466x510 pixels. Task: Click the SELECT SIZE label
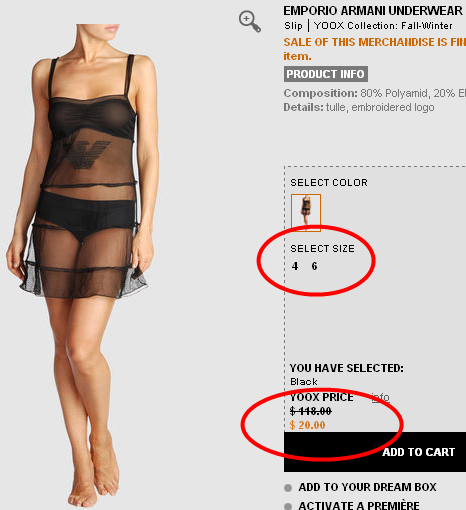pos(322,248)
